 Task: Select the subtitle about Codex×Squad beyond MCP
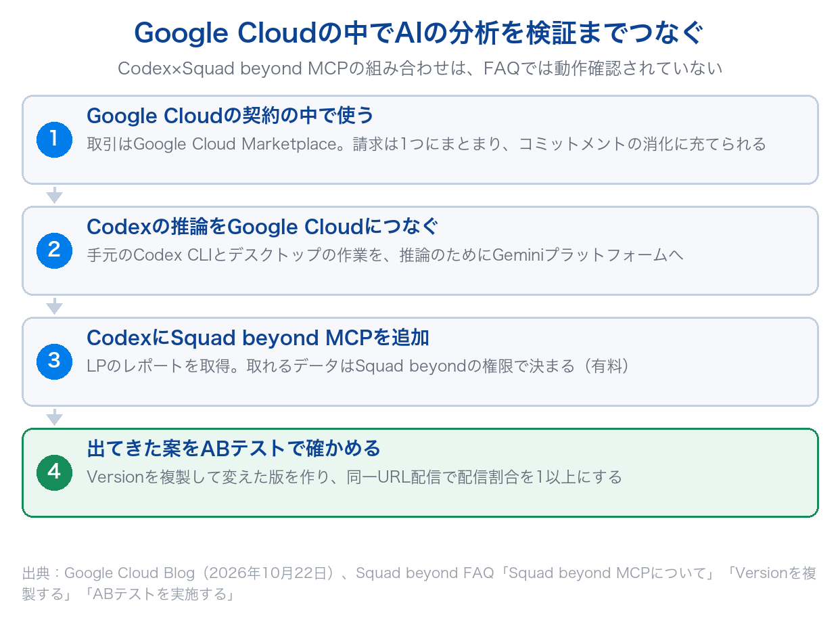point(420,68)
